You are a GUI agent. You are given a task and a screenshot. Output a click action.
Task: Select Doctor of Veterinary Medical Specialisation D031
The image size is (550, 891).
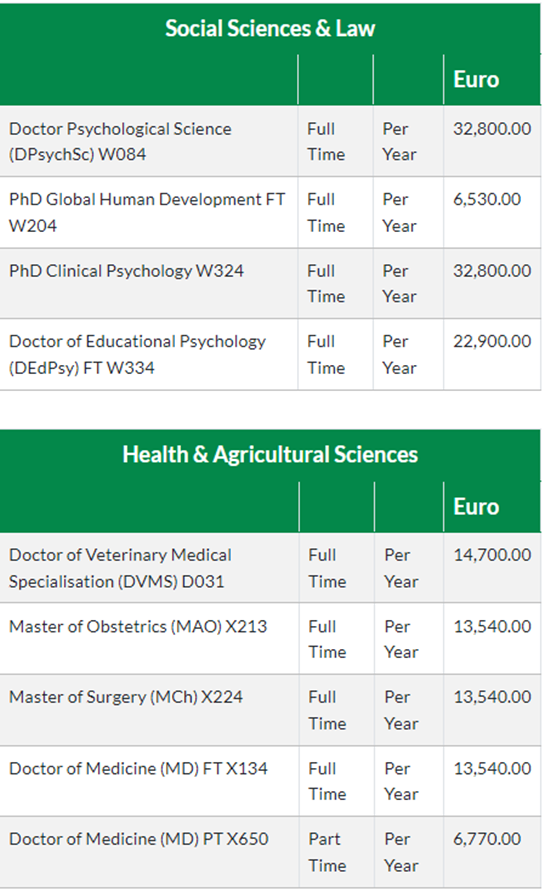pyautogui.click(x=120, y=568)
